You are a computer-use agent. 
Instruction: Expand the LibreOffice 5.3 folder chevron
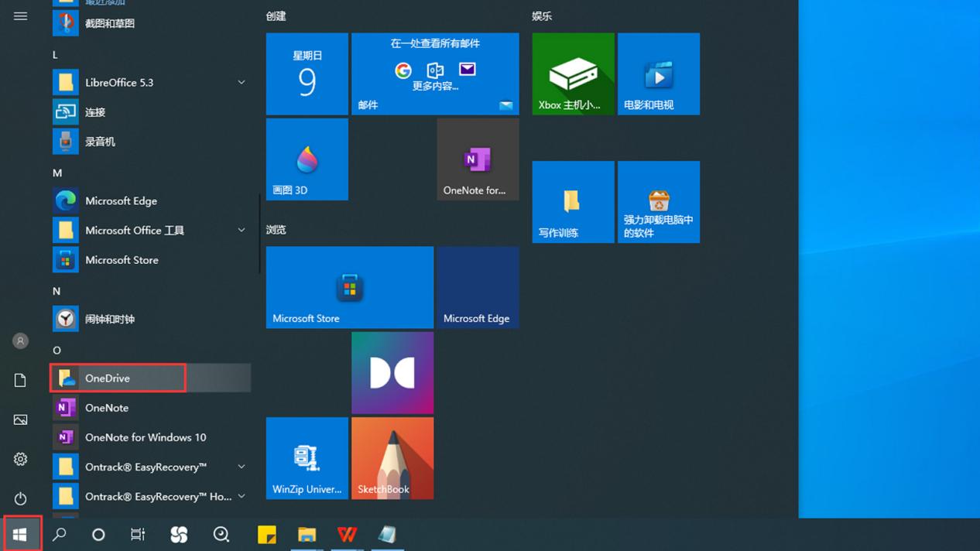[241, 83]
